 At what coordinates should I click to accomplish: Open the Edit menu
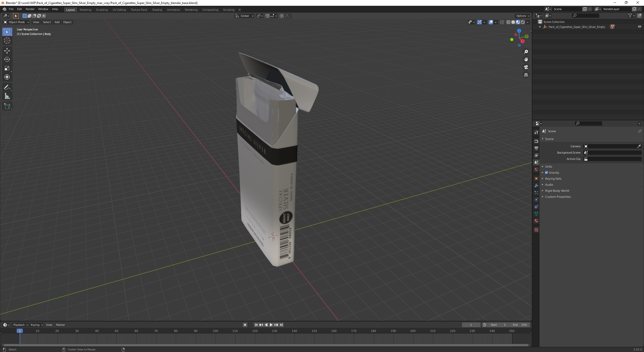point(19,9)
